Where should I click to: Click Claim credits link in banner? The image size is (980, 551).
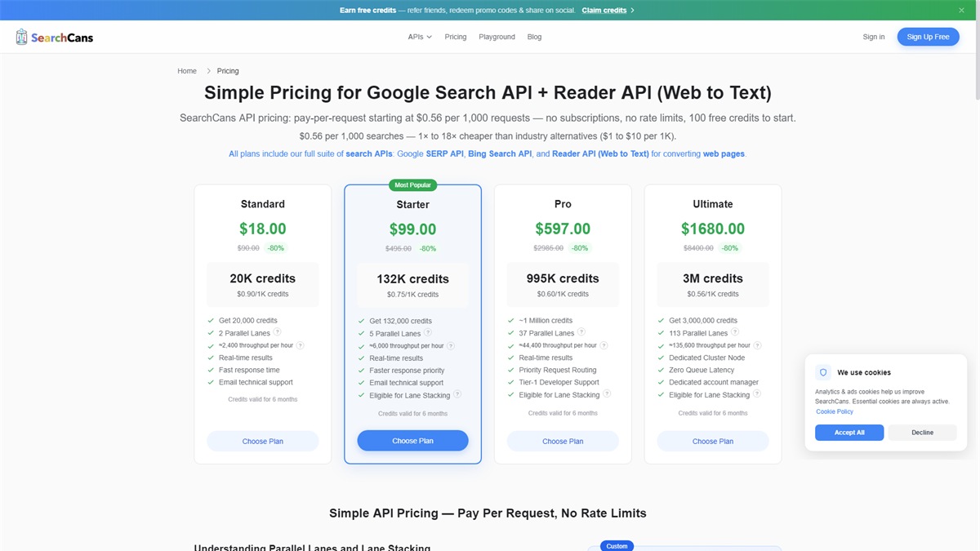click(x=608, y=11)
